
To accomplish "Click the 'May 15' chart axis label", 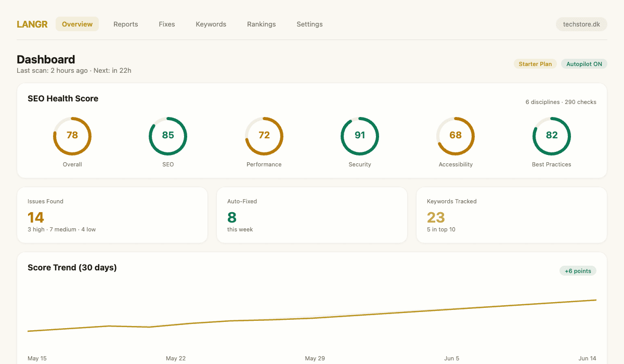I will (37, 358).
